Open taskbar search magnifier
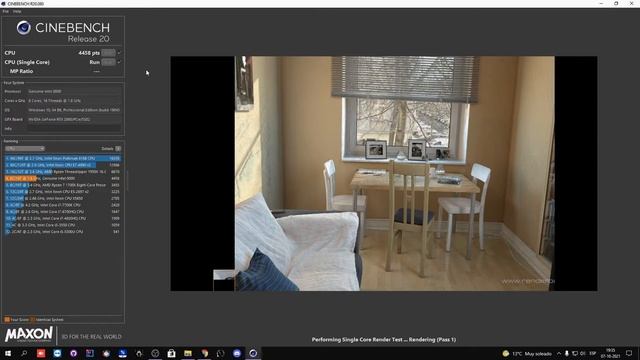 click(24, 353)
